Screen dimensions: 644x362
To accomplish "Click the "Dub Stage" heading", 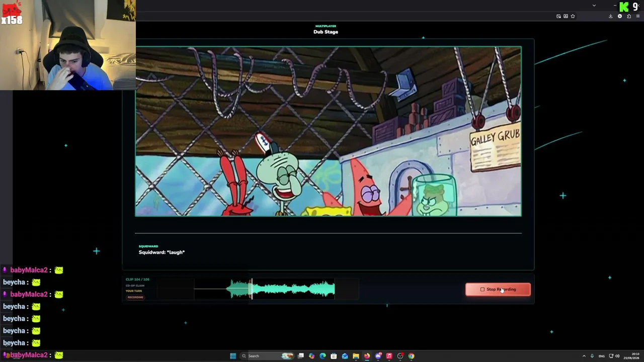I will [x=326, y=32].
